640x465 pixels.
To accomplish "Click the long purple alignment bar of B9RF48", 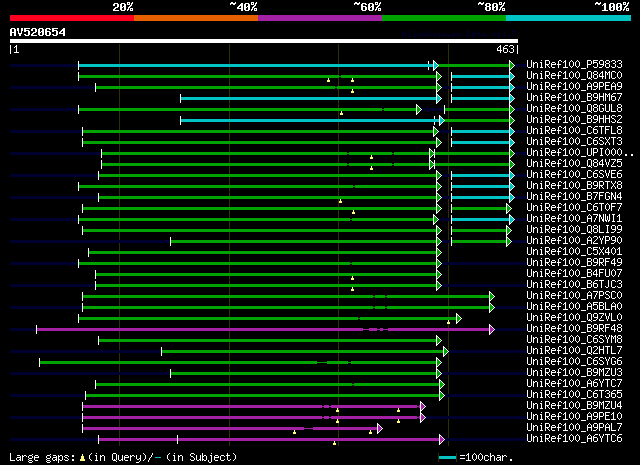I will tap(263, 329).
